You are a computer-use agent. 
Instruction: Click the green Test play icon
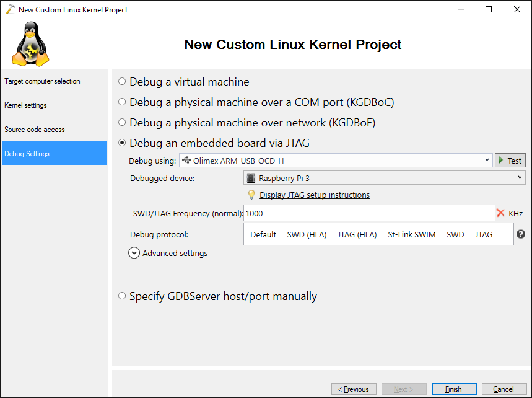coord(501,161)
